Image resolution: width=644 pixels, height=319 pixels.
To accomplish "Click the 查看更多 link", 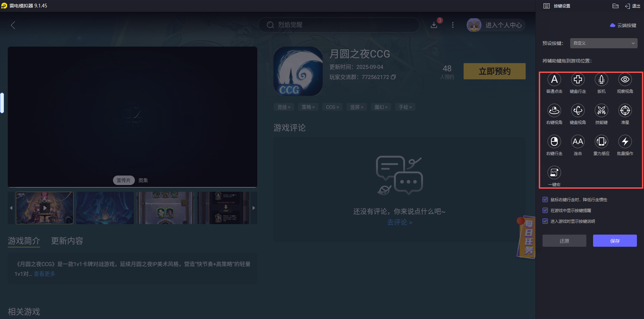I will [x=45, y=274].
